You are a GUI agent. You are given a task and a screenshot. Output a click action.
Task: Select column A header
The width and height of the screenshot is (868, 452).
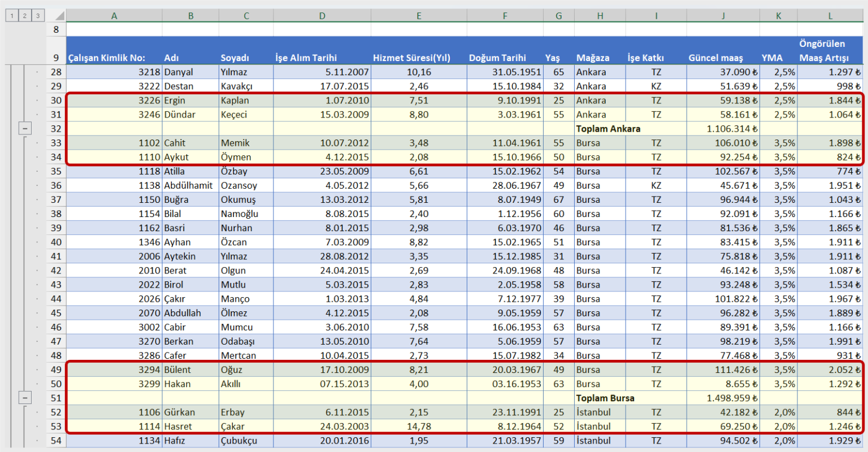[114, 16]
